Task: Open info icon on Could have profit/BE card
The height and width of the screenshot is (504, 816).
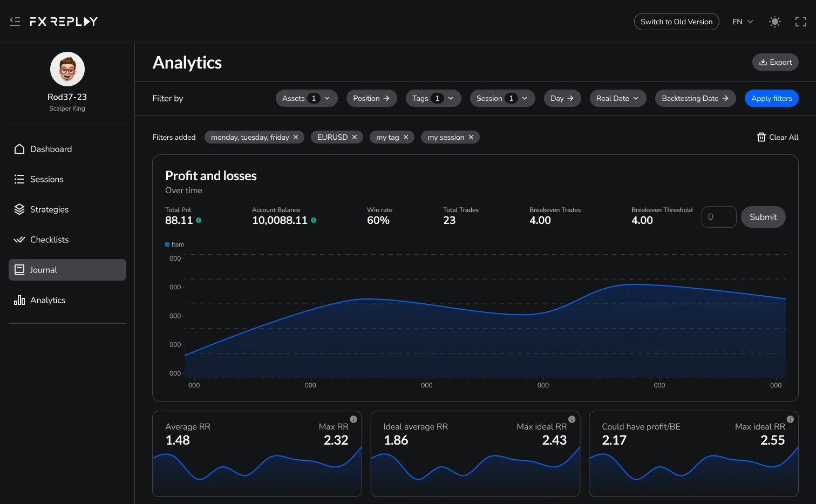Action: (x=790, y=419)
